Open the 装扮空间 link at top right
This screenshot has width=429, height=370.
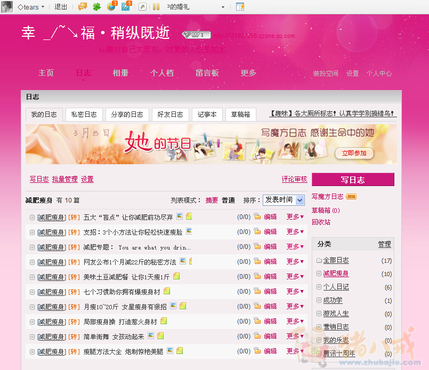pos(325,73)
